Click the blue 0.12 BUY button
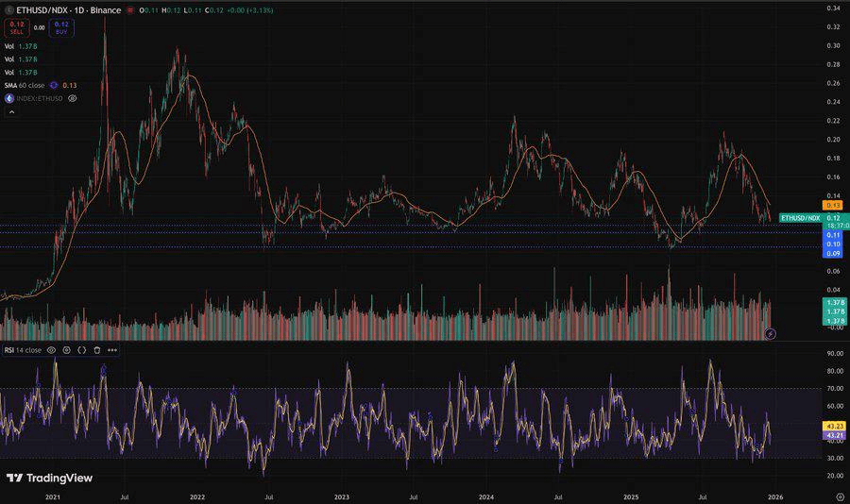 pos(61,27)
